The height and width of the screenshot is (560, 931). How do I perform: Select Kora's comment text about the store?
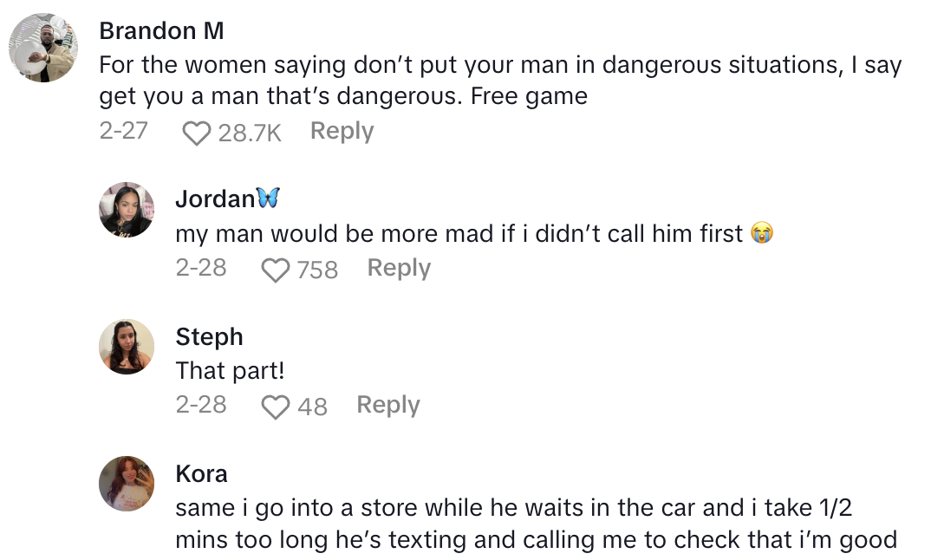click(x=535, y=524)
